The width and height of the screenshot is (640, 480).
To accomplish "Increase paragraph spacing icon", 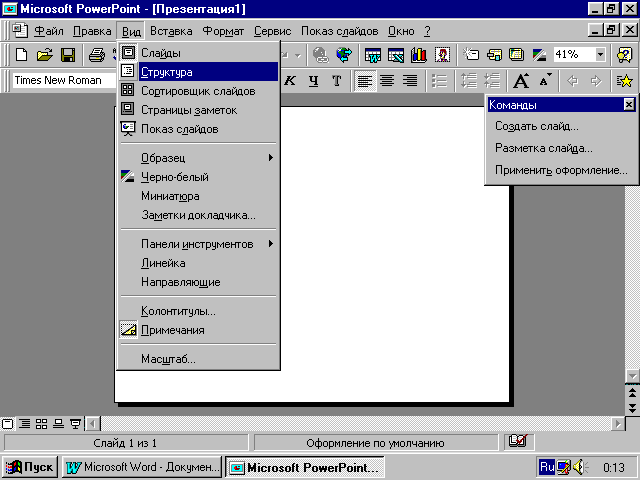I will 469,81.
